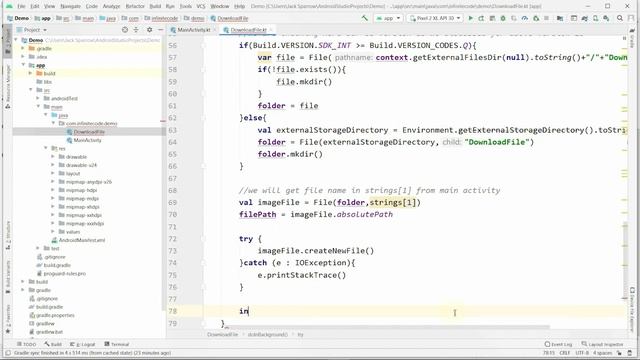640x360 pixels.
Task: Open the Terminal tool window
Action: click(x=117, y=344)
